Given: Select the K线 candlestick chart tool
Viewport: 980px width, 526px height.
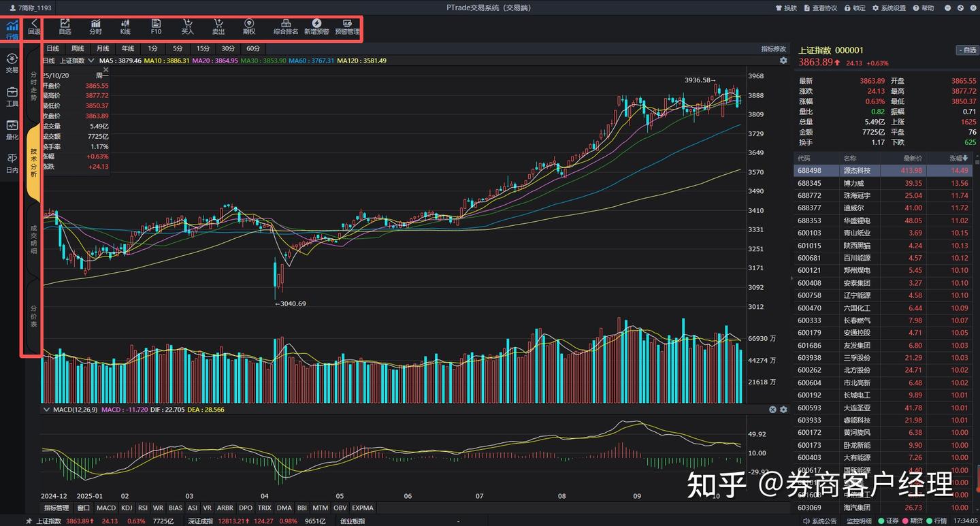Looking at the screenshot, I should [125, 27].
